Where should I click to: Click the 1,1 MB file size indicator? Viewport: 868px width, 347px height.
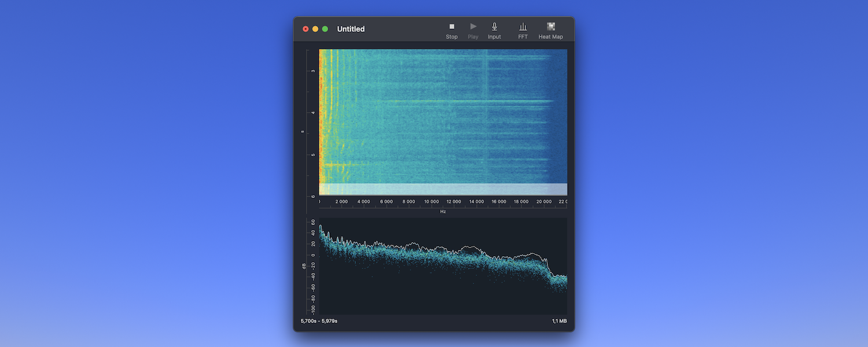[x=559, y=321]
